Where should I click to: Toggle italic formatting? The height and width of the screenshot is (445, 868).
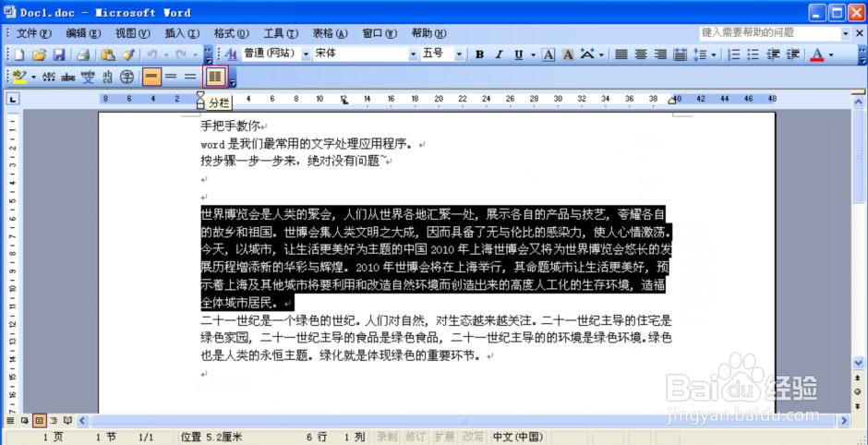click(x=499, y=54)
